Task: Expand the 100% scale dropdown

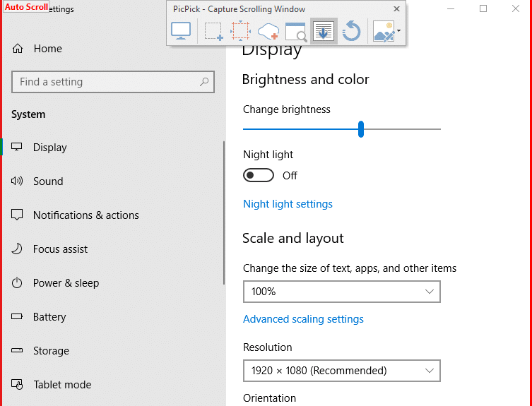Action: click(341, 291)
